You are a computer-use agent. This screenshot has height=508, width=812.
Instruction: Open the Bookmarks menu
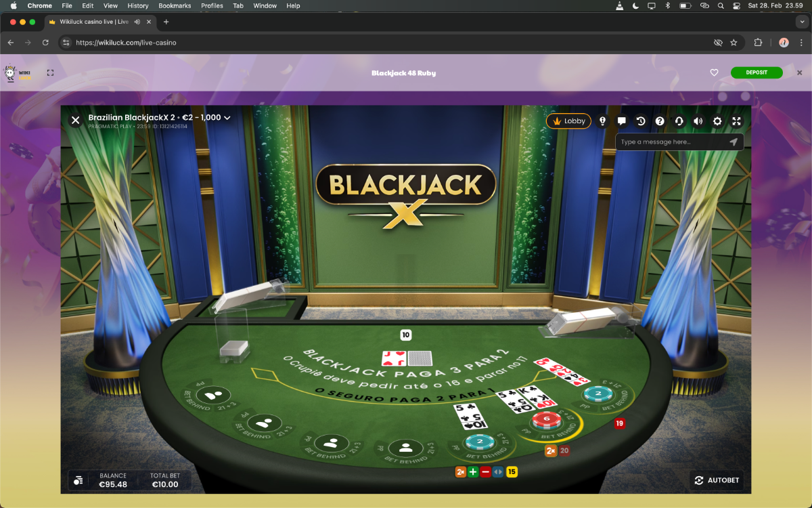point(175,5)
